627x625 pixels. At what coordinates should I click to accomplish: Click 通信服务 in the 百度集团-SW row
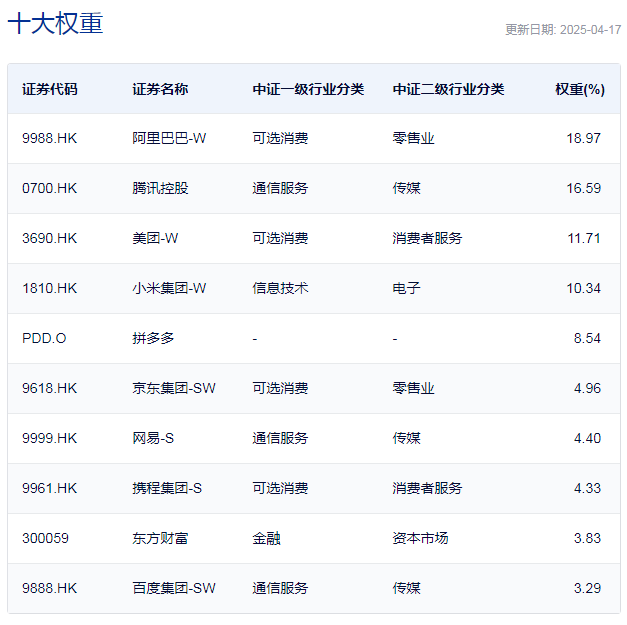[280, 588]
